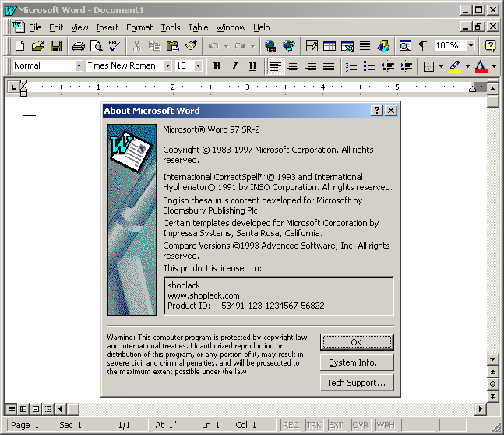Toggle Show/Hide paragraph marks
The width and height of the screenshot is (504, 435).
423,46
